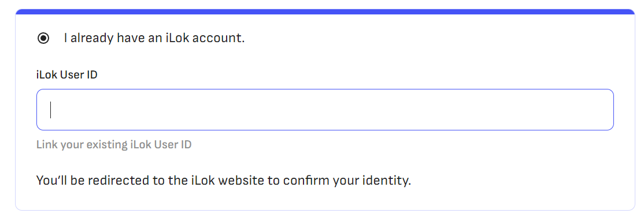Viewport: 644px width, 217px height.
Task: Click the gray helper text under the input
Action: click(114, 145)
